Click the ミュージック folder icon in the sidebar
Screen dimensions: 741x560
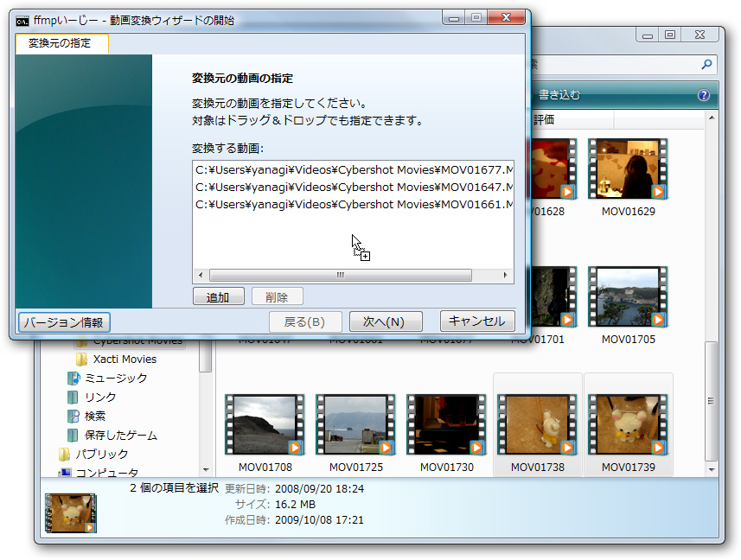click(x=74, y=378)
